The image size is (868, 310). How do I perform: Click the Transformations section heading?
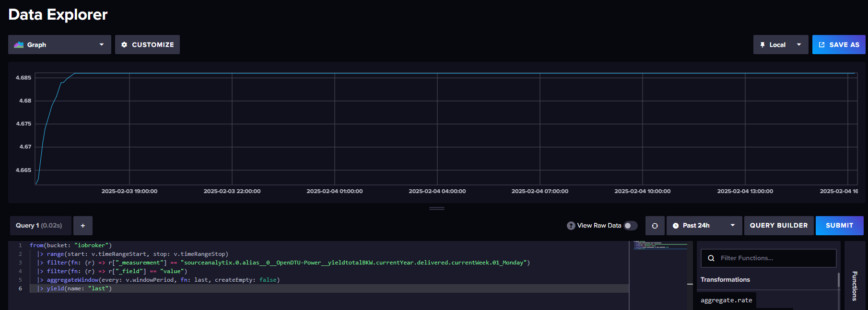pos(725,280)
